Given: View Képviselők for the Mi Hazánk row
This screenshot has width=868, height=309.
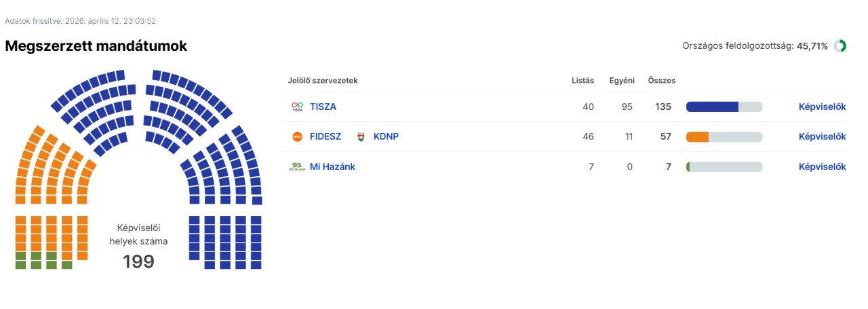Looking at the screenshot, I should pyautogui.click(x=822, y=167).
